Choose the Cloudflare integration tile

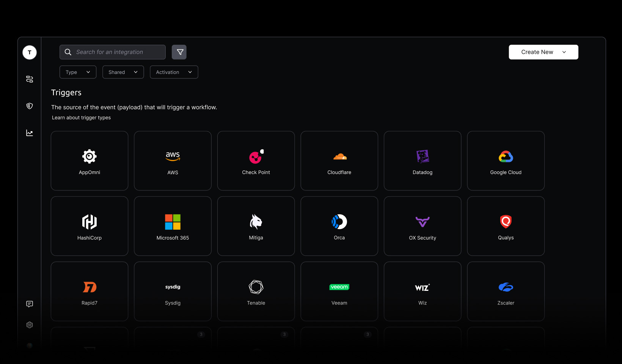point(339,161)
